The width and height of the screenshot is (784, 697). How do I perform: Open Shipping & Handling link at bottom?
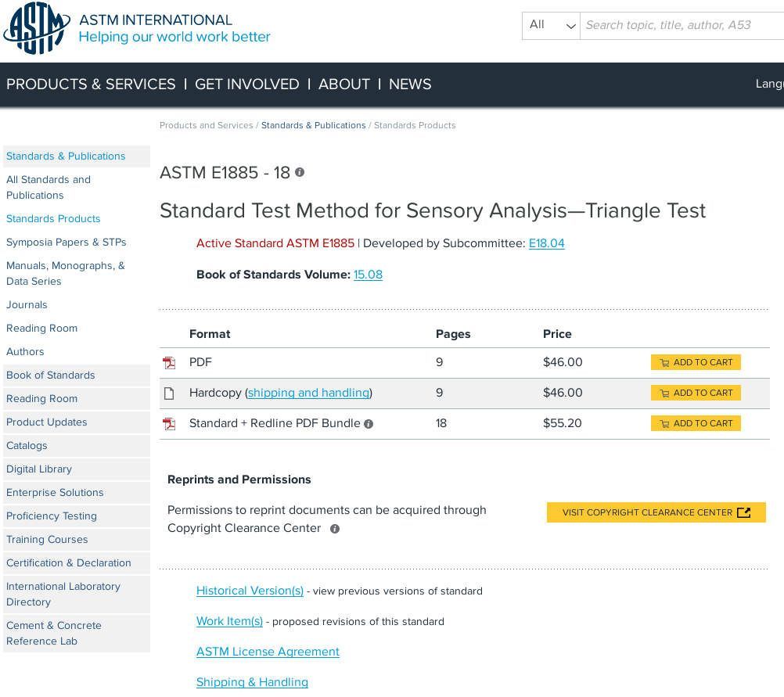click(x=252, y=682)
